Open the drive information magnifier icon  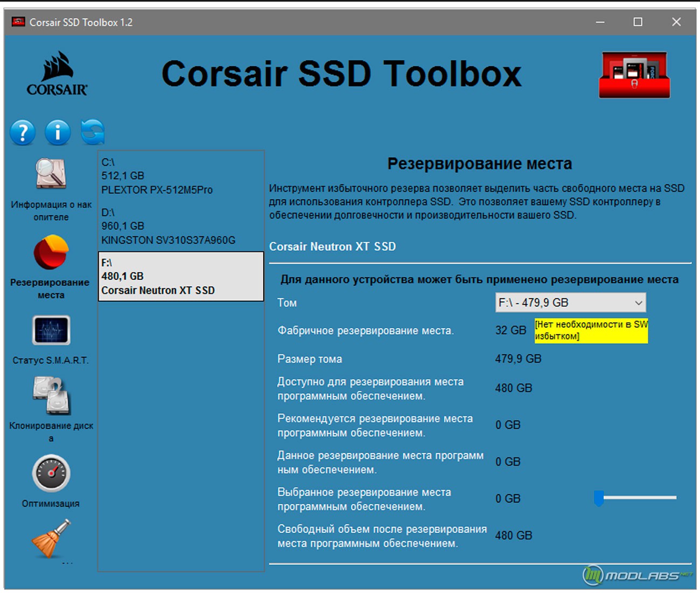point(51,174)
